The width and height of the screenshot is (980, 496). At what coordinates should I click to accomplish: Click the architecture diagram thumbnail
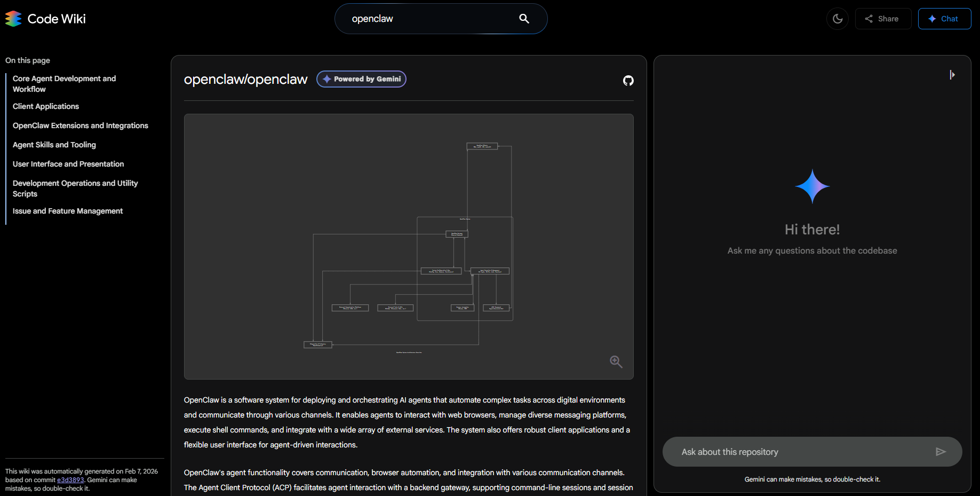point(409,247)
